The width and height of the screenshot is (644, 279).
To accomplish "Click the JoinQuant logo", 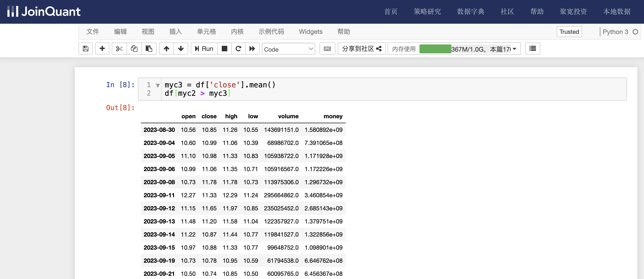I will pos(44,12).
